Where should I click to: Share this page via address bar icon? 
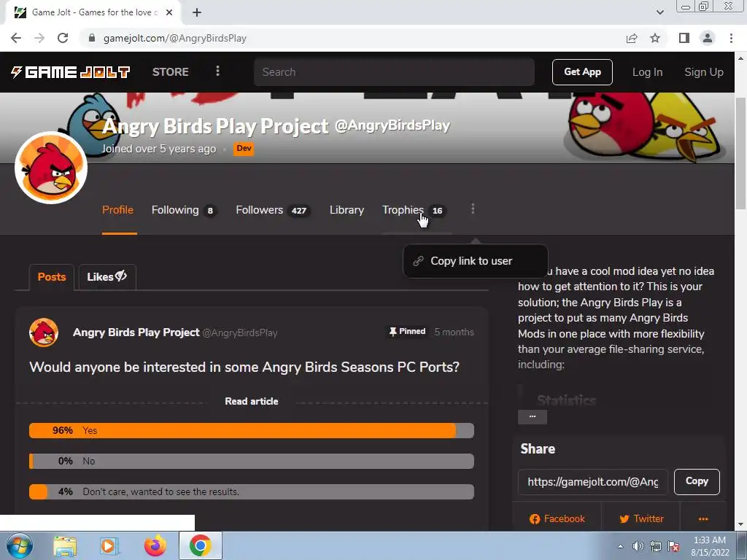click(632, 38)
